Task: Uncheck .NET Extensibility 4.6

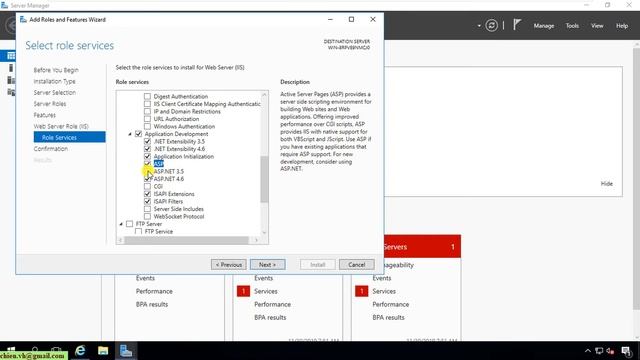Action: (147, 149)
